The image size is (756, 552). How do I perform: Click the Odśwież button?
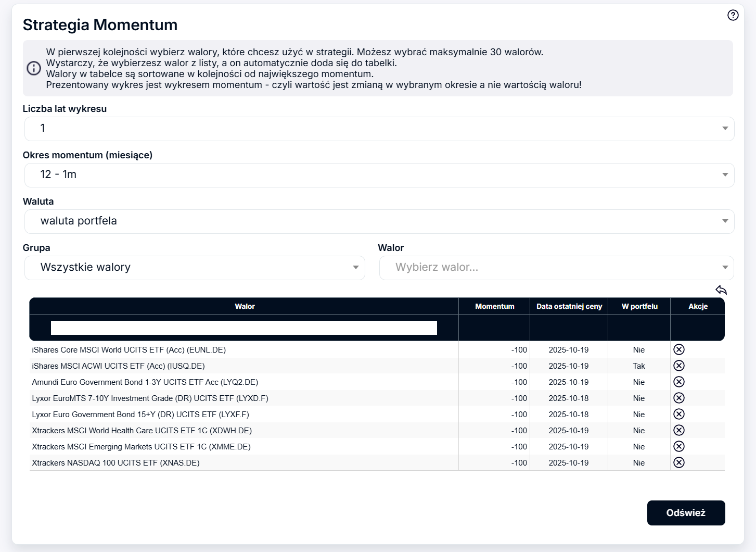[685, 513]
